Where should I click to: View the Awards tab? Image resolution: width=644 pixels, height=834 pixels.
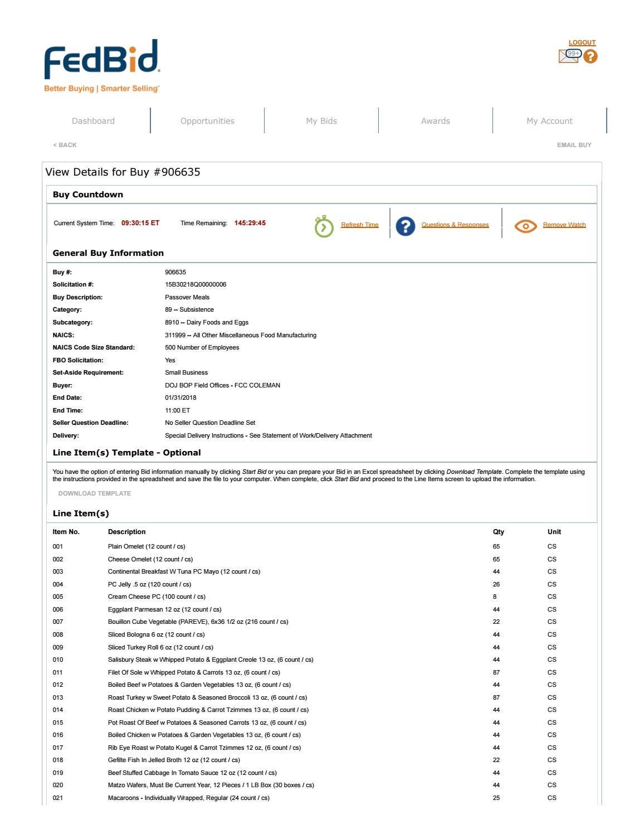pos(435,120)
